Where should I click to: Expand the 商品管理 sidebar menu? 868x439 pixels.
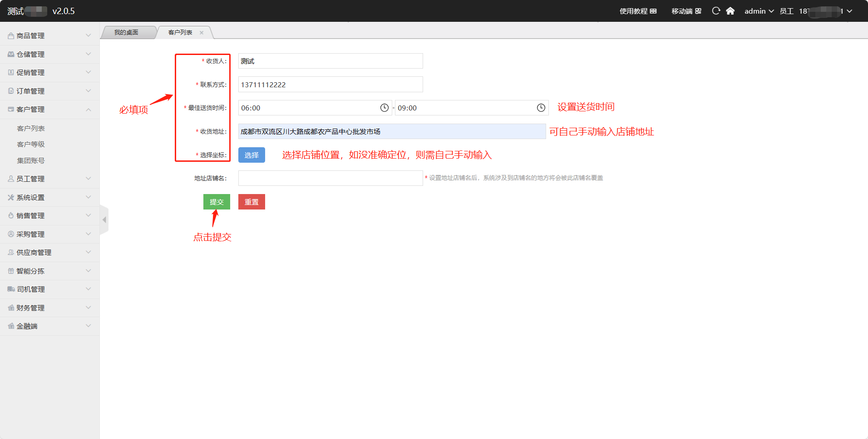point(49,36)
